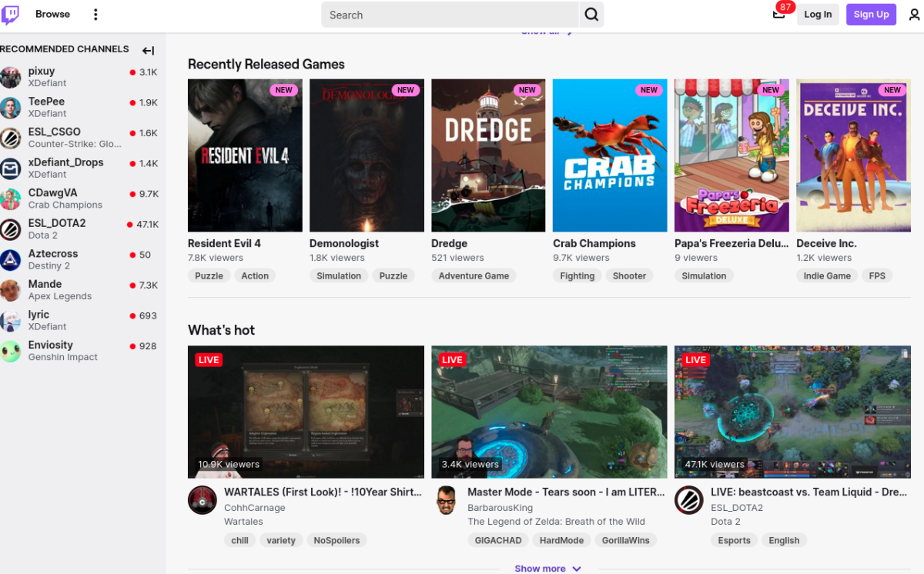Open ESL_DOTA2 channel avatar in sidebar
Image resolution: width=924 pixels, height=574 pixels.
pos(11,229)
